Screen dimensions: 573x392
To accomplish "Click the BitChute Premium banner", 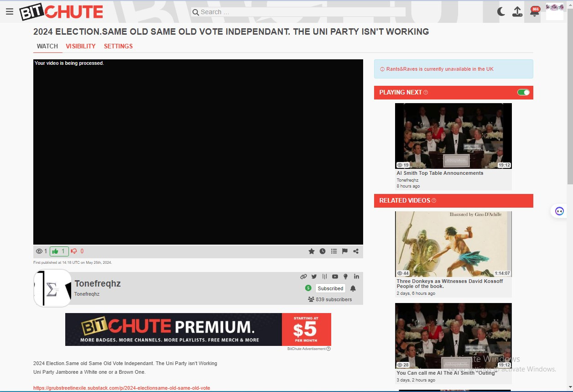I will pyautogui.click(x=198, y=329).
